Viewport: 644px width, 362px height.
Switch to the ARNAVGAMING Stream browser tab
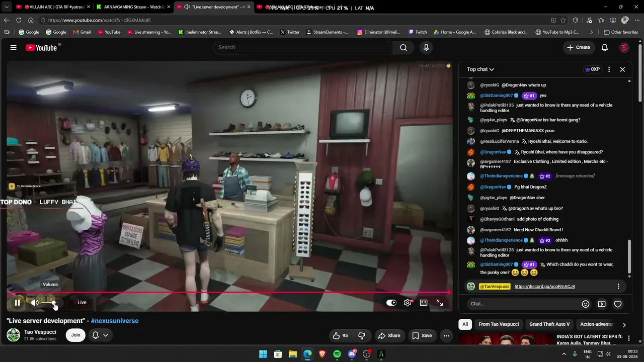click(133, 7)
